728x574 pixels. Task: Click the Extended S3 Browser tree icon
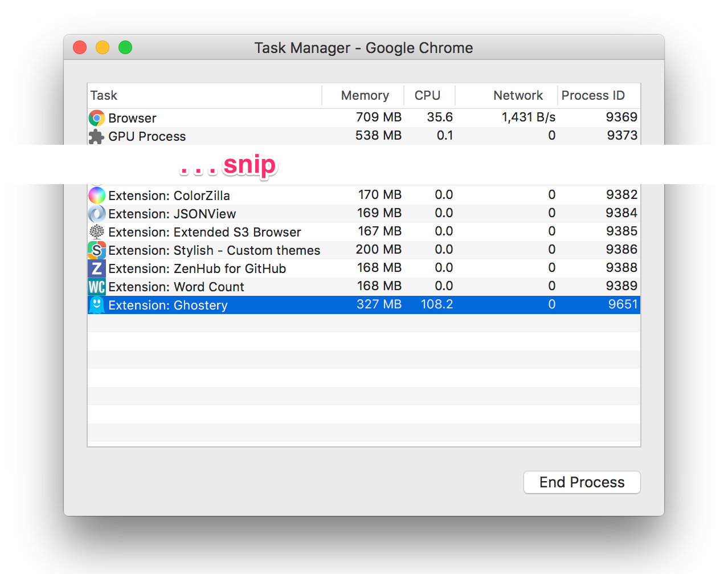[x=97, y=232]
